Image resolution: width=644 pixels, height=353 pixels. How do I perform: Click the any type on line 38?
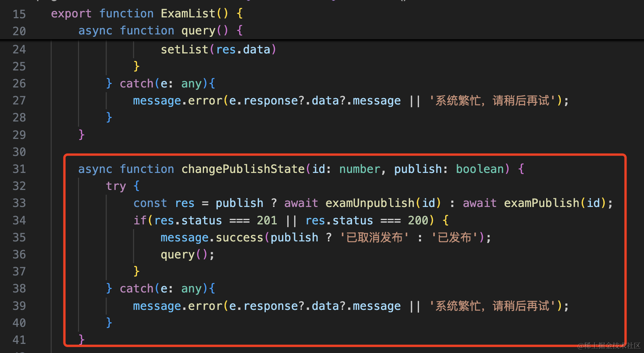pos(192,288)
